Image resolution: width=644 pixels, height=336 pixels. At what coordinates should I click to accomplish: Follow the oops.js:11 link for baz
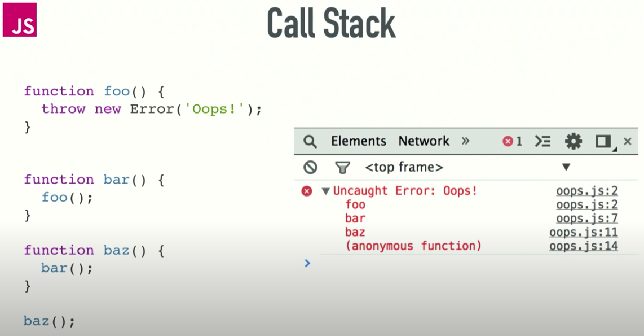583,232
